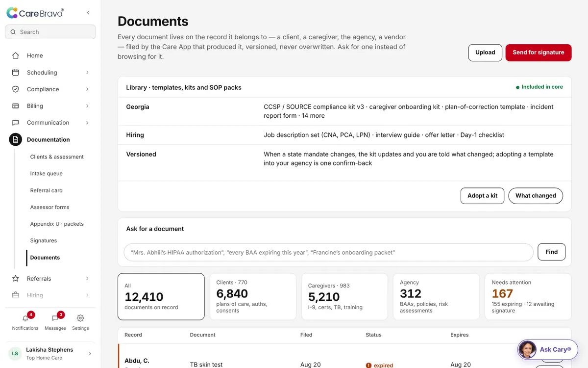Click the CareBravo logo
This screenshot has width=588, height=368.
[35, 13]
